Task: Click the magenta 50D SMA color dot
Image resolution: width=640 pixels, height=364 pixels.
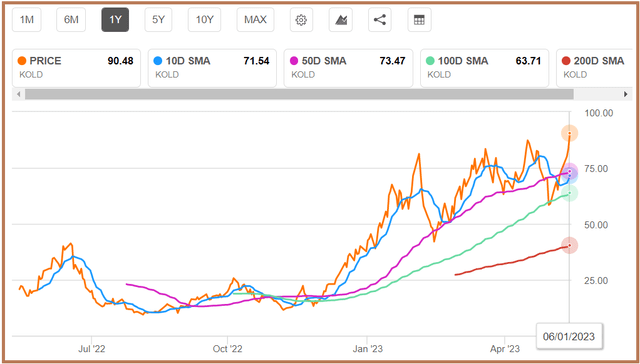Action: pyautogui.click(x=294, y=61)
